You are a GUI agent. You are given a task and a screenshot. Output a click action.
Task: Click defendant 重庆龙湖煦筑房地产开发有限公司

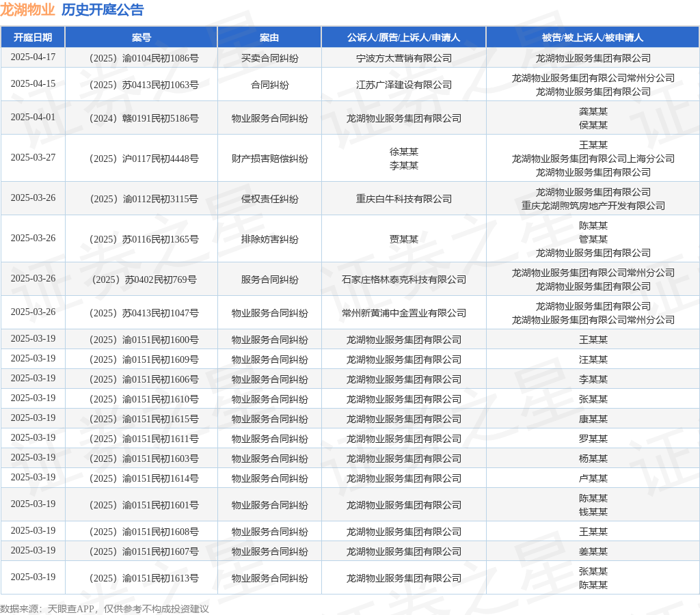point(593,206)
